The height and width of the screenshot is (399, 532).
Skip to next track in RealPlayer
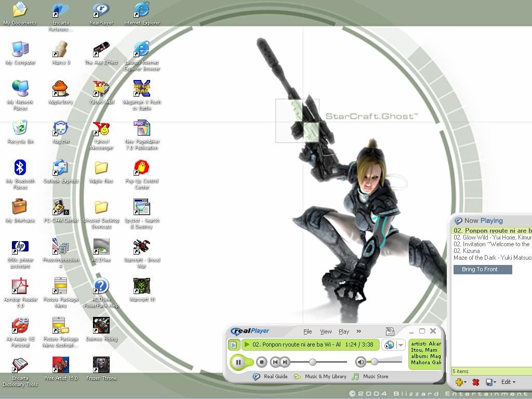point(285,362)
